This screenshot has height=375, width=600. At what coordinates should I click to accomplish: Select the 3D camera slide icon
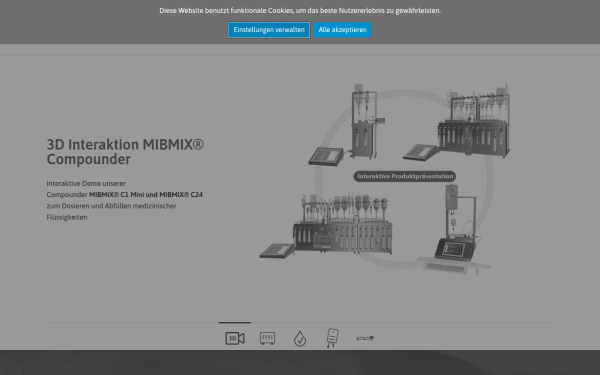pos(235,338)
